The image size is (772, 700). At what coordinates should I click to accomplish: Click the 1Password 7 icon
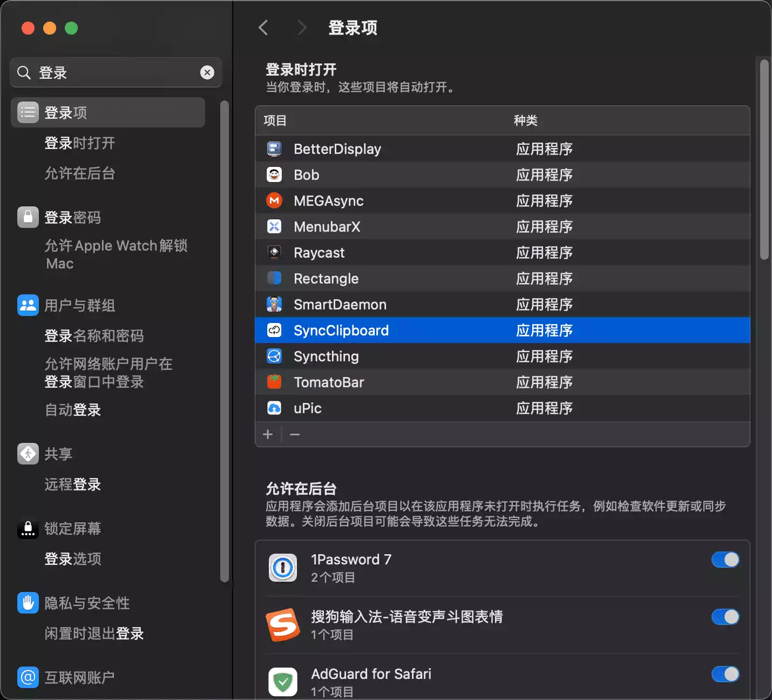pos(283,568)
